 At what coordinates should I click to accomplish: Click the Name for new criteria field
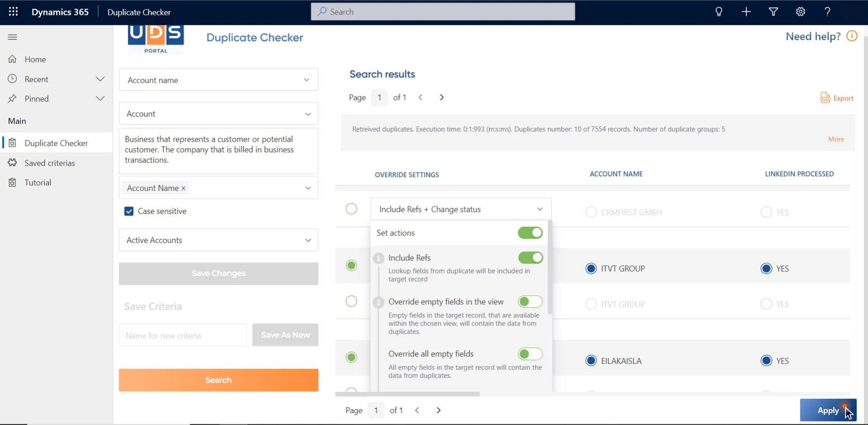coord(182,335)
